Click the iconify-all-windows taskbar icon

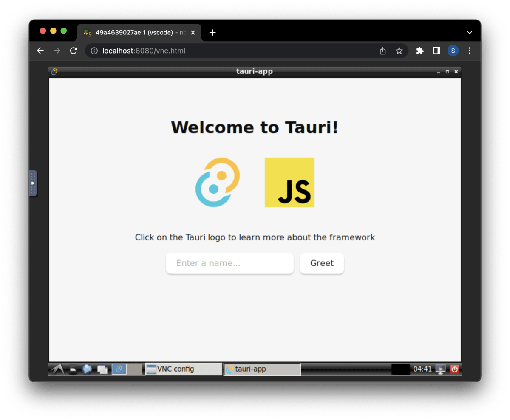[102, 369]
